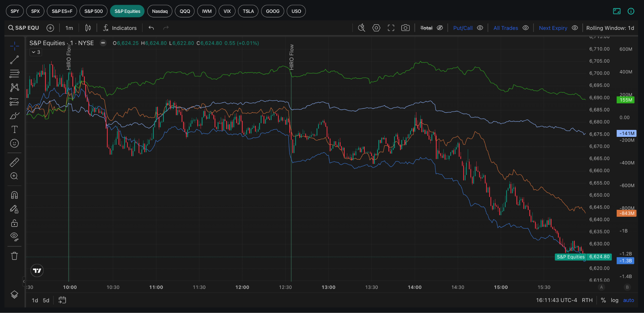Image resolution: width=644 pixels, height=313 pixels.
Task: Set range to 5d
Action: [46, 300]
